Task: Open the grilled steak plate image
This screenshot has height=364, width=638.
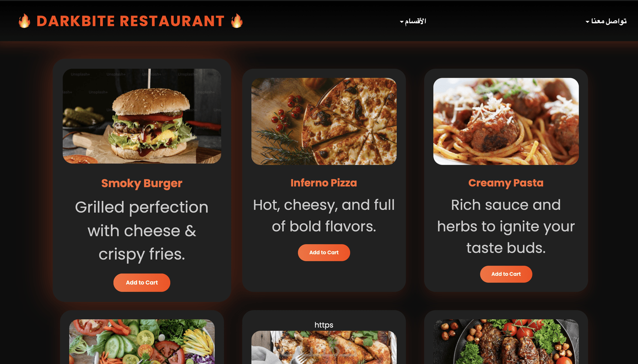Action: point(506,341)
